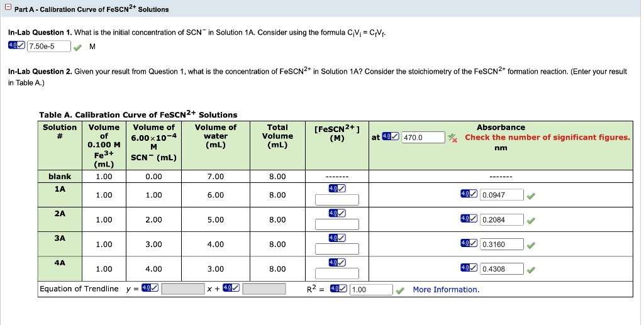
Task: Click the points badge before the slope field
Action: 150,288
